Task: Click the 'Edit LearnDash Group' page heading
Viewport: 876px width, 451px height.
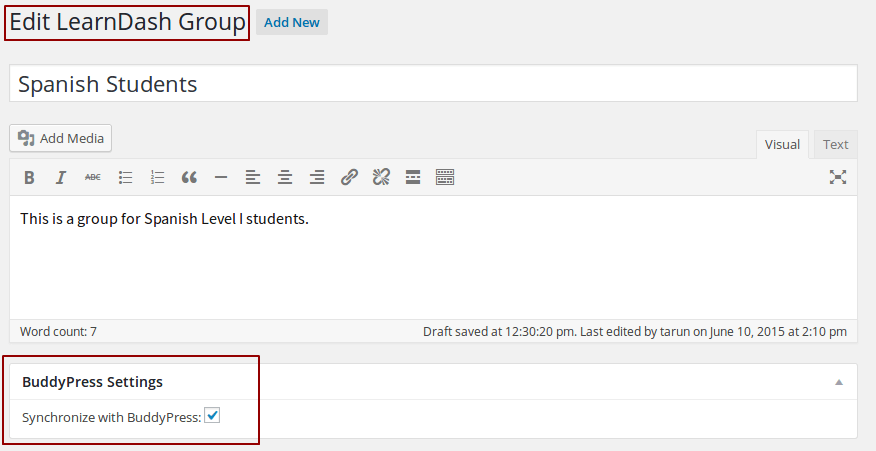Action: pos(127,22)
